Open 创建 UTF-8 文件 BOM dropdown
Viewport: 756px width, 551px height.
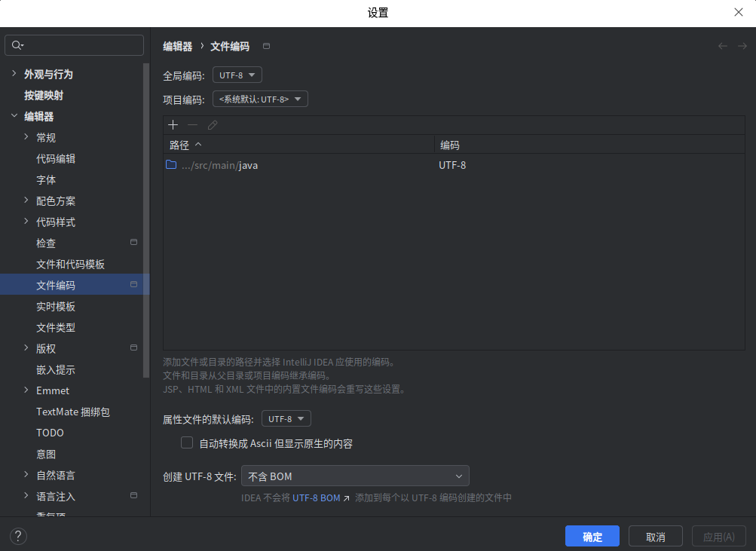coord(355,476)
